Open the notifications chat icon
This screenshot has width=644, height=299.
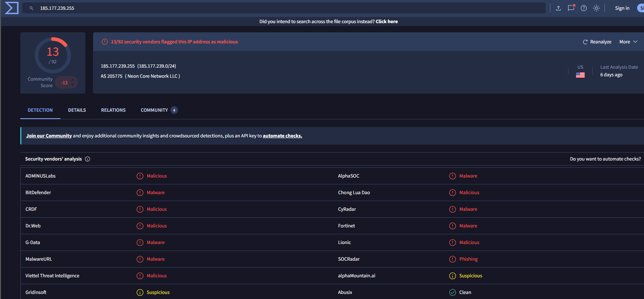tap(571, 8)
